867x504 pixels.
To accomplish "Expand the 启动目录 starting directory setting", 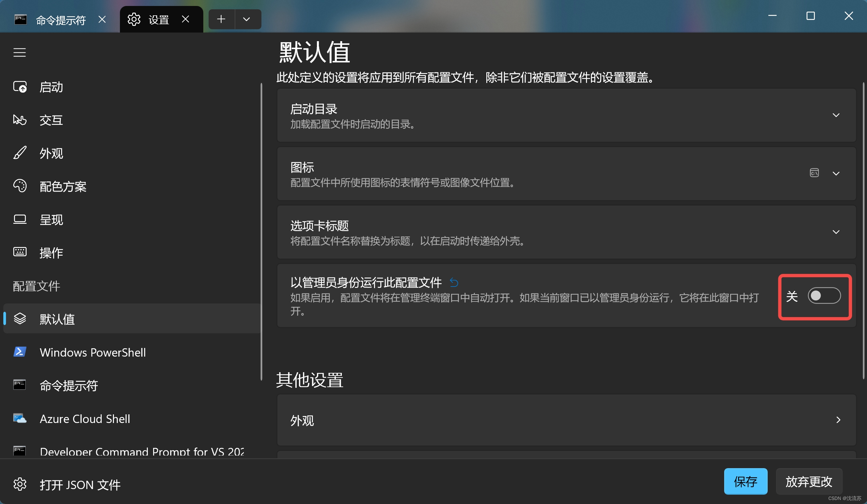I will pyautogui.click(x=836, y=115).
